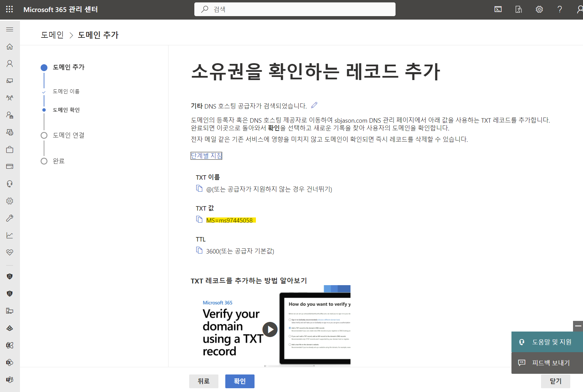The width and height of the screenshot is (583, 392).
Task: Play the Verify your domain video
Action: click(270, 329)
